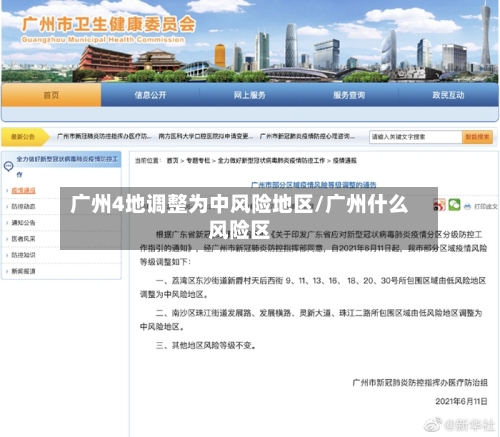Share the article via WeChat icon
Viewport: 500px width, 437px height.
(x=454, y=205)
